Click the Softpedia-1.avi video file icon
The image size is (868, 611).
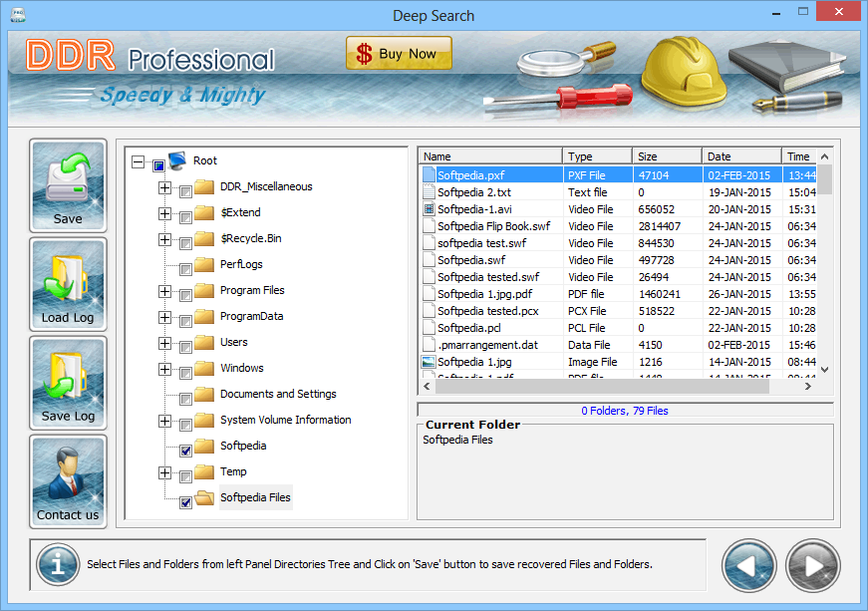(x=429, y=209)
